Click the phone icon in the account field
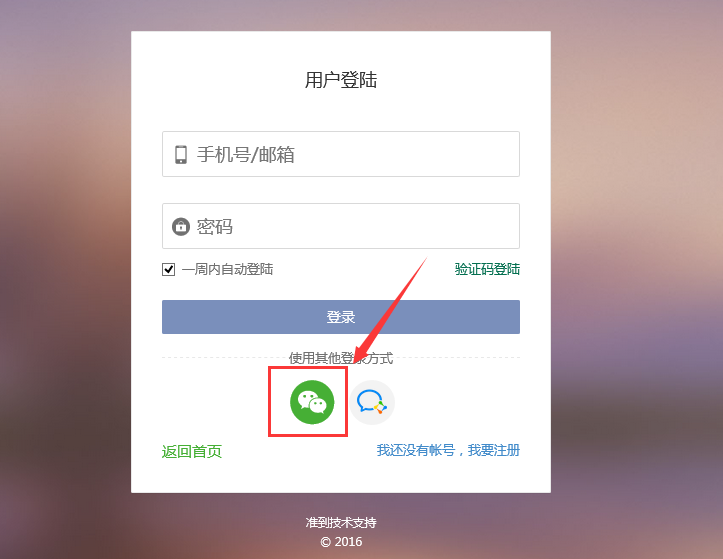Image resolution: width=723 pixels, height=559 pixels. (181, 155)
